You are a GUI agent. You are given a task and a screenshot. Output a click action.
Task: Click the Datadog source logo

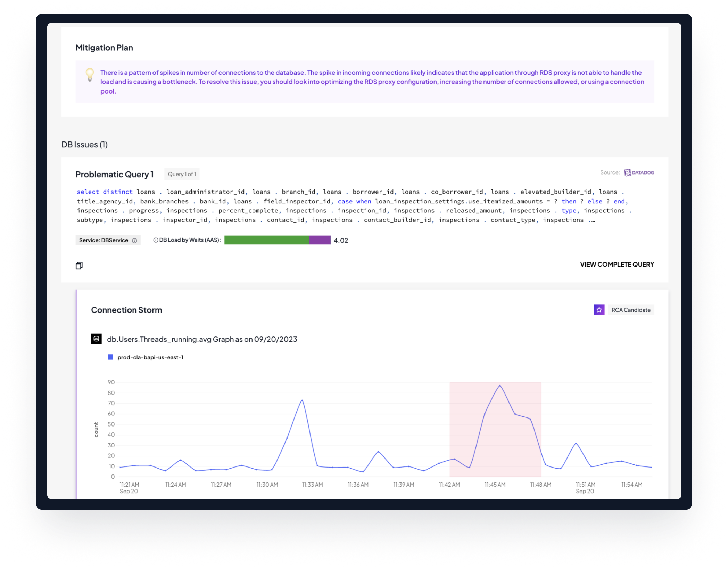pos(639,172)
